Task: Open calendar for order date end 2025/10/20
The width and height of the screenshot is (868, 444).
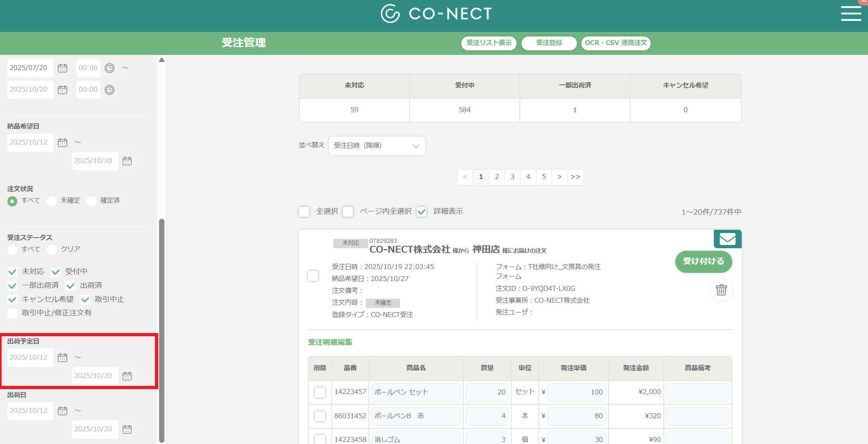Action: tap(62, 90)
